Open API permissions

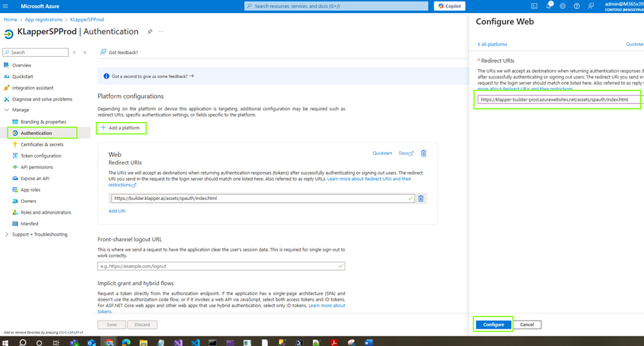pos(36,167)
